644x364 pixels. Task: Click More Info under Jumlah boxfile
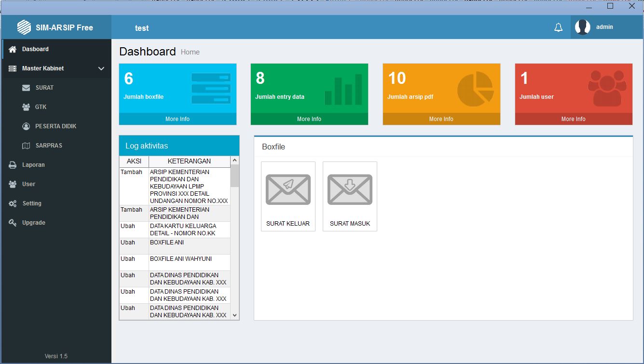tap(178, 119)
